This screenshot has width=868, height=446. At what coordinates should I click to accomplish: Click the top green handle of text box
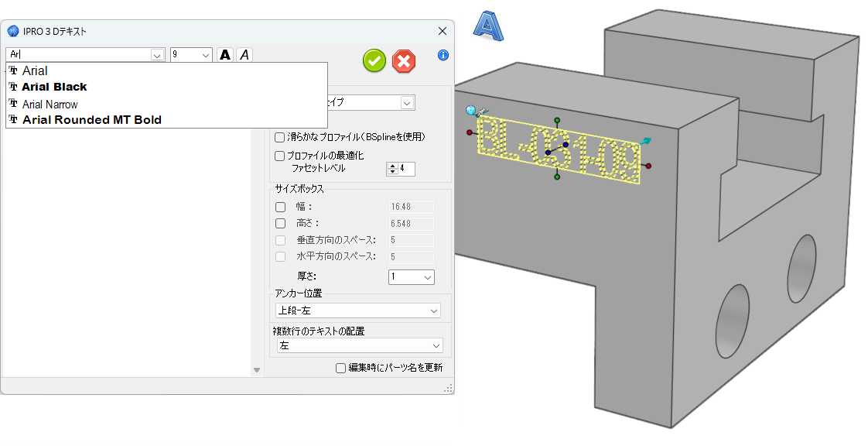[557, 120]
